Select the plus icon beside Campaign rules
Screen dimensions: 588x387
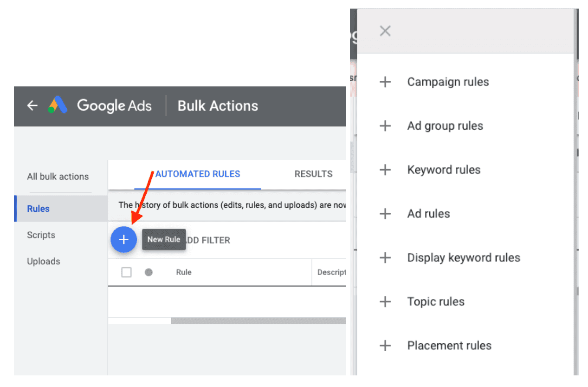pyautogui.click(x=386, y=81)
